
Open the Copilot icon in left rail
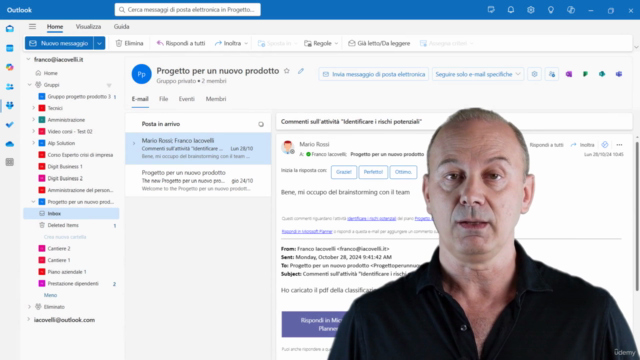pyautogui.click(x=10, y=67)
